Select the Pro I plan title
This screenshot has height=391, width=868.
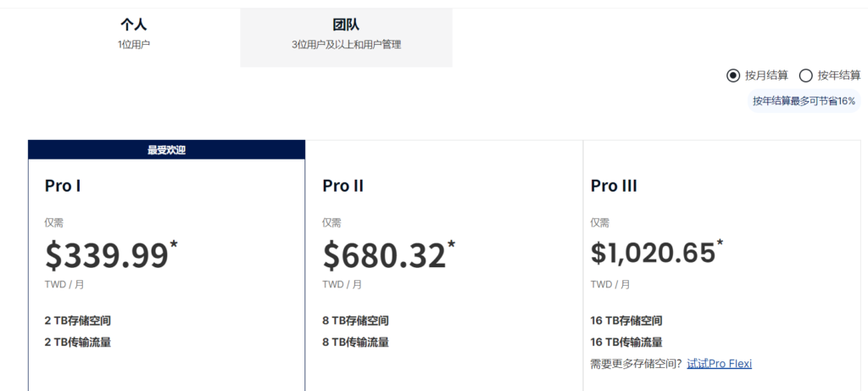[63, 186]
